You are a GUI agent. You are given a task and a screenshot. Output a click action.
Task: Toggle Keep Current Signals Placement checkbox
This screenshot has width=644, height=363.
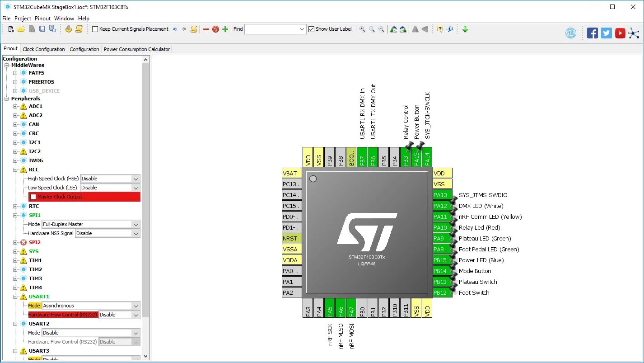point(95,29)
